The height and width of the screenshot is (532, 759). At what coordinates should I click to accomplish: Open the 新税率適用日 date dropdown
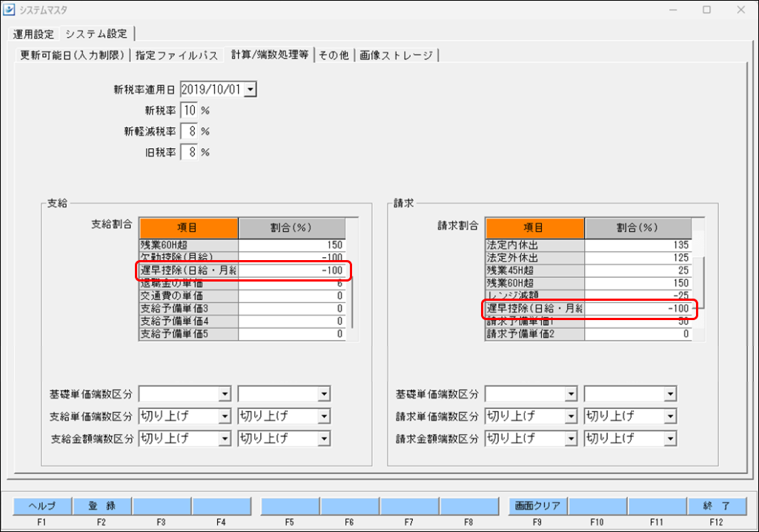tap(250, 90)
